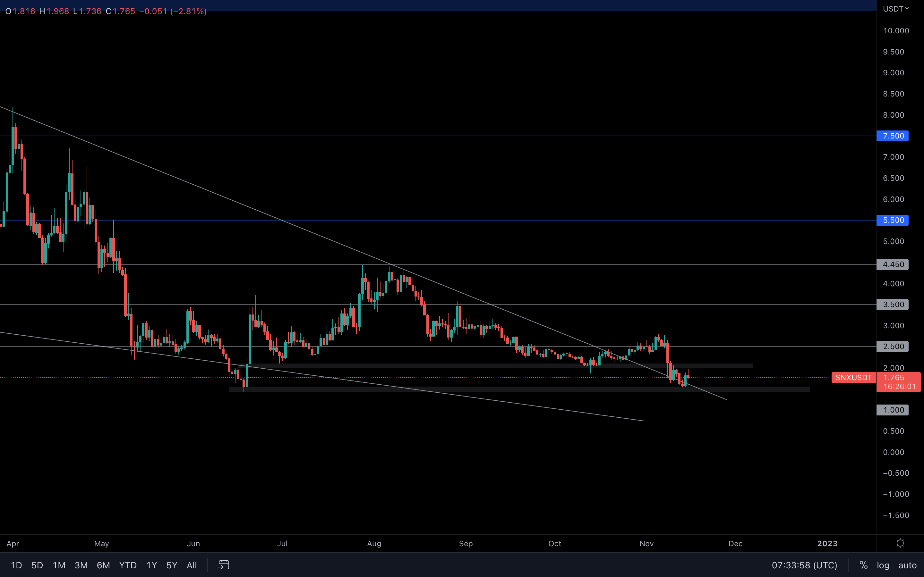This screenshot has width=924, height=577.
Task: Set the chart range to 6M
Action: point(103,565)
